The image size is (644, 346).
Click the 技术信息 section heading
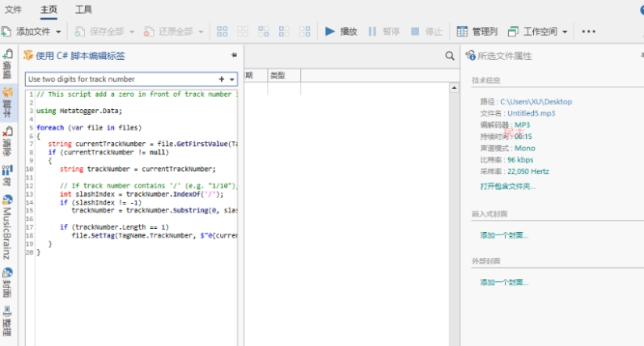[486, 81]
